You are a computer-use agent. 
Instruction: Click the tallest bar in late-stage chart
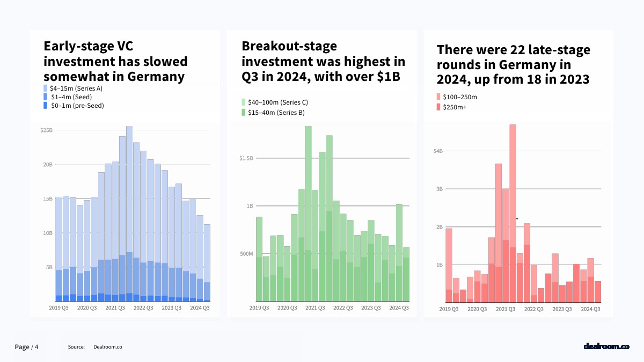tap(513, 215)
